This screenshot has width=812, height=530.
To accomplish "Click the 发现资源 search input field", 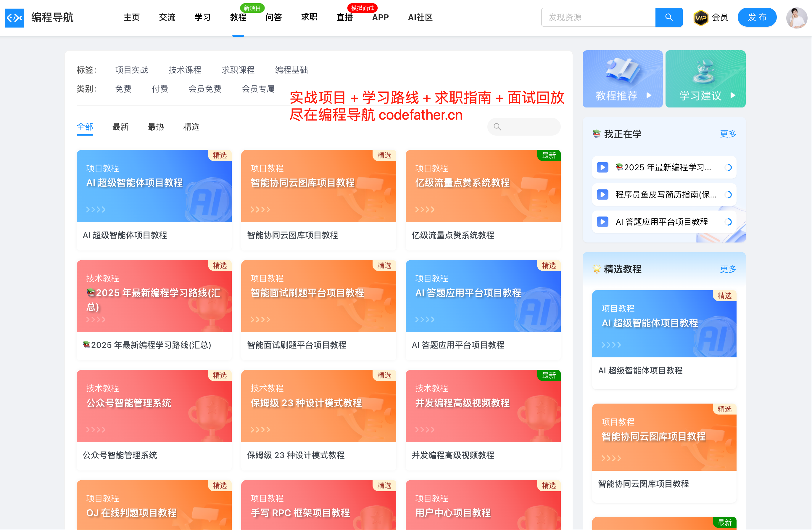I will coord(598,17).
